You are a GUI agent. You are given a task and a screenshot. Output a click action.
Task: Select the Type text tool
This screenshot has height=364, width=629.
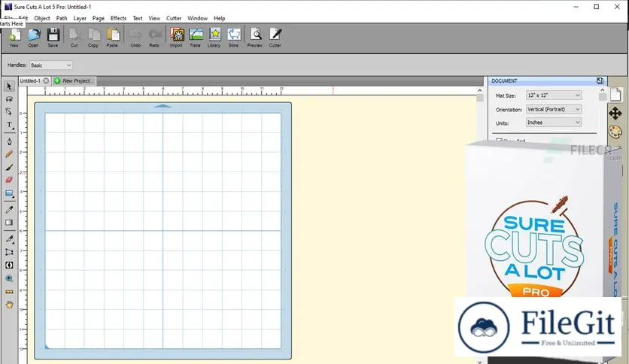click(9, 125)
